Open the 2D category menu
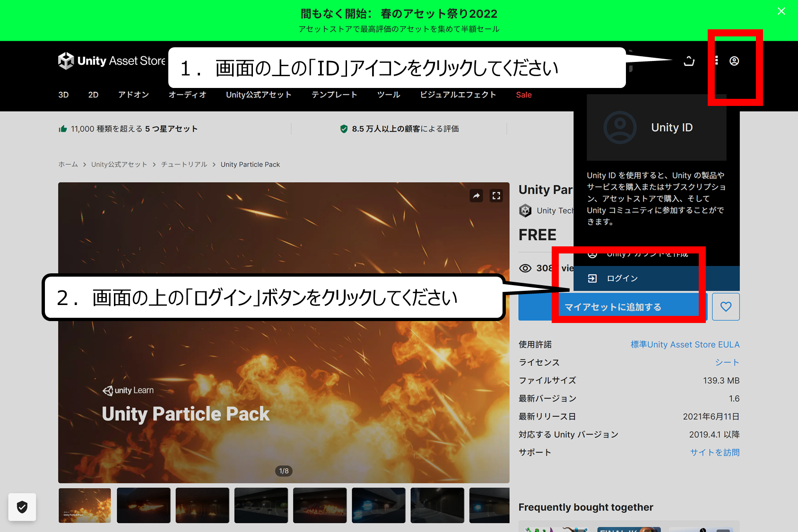 (94, 95)
